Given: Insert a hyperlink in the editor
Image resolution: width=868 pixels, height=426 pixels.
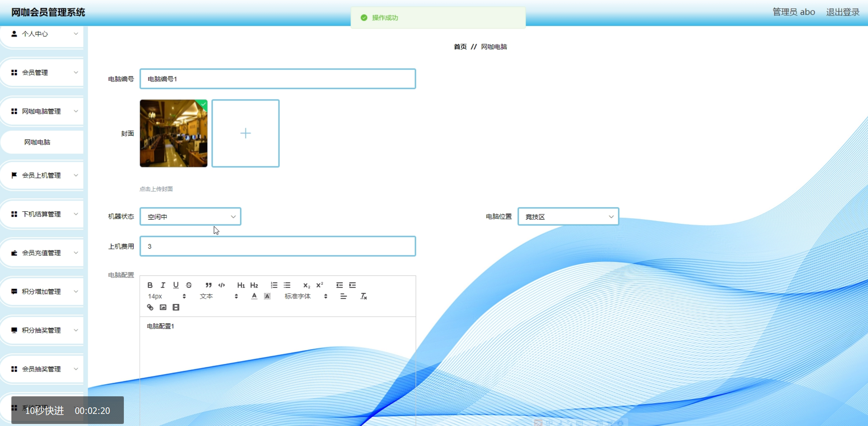Looking at the screenshot, I should click(x=150, y=307).
